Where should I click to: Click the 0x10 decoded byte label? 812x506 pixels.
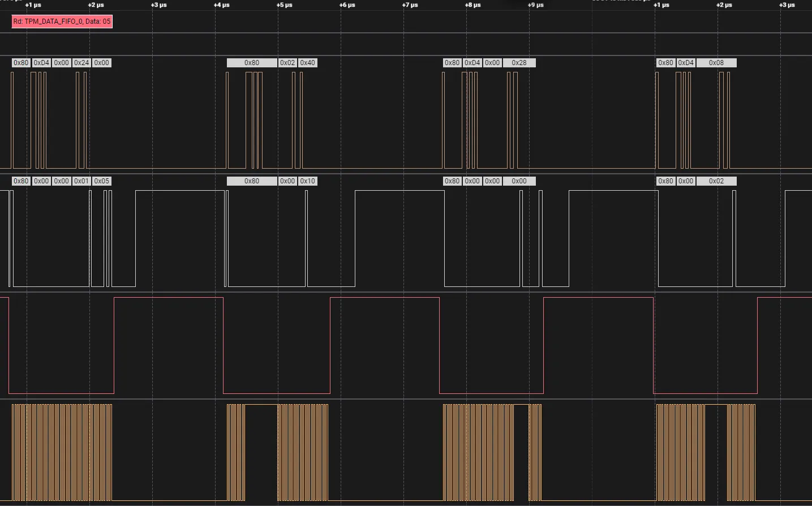pos(307,181)
